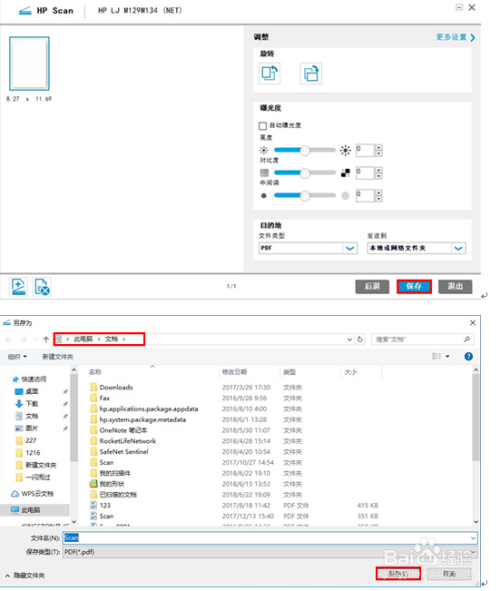Viewport: 500px width, 591px height.
Task: Add a new scan page icon
Action: (x=18, y=286)
